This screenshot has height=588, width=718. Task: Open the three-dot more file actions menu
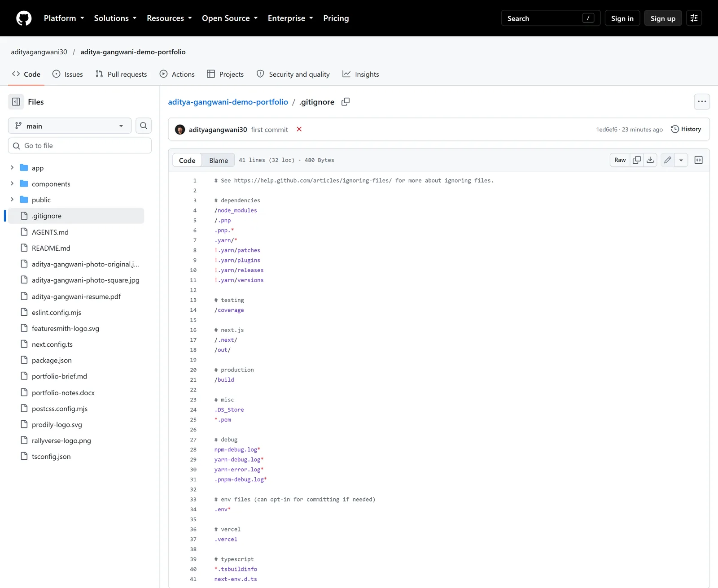click(x=702, y=102)
